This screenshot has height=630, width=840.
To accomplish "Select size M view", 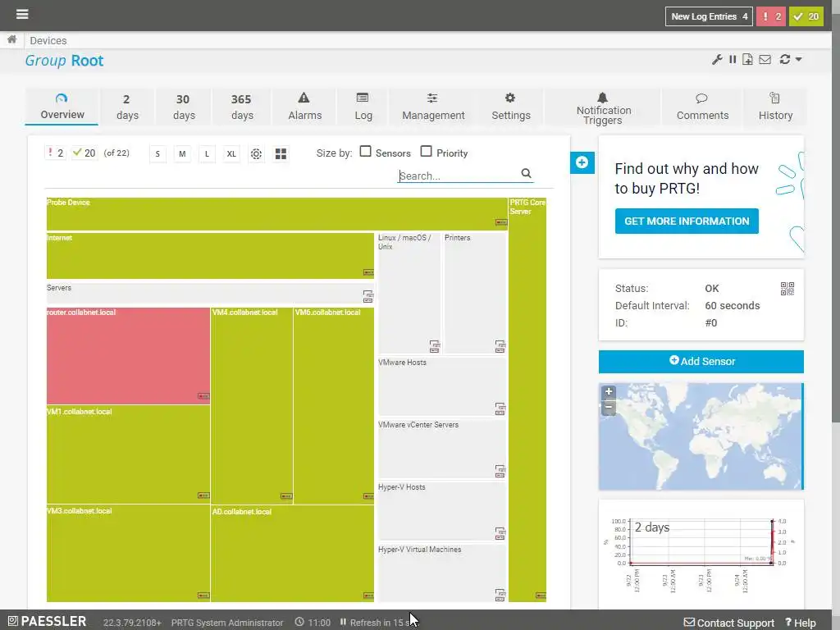I will coord(182,154).
